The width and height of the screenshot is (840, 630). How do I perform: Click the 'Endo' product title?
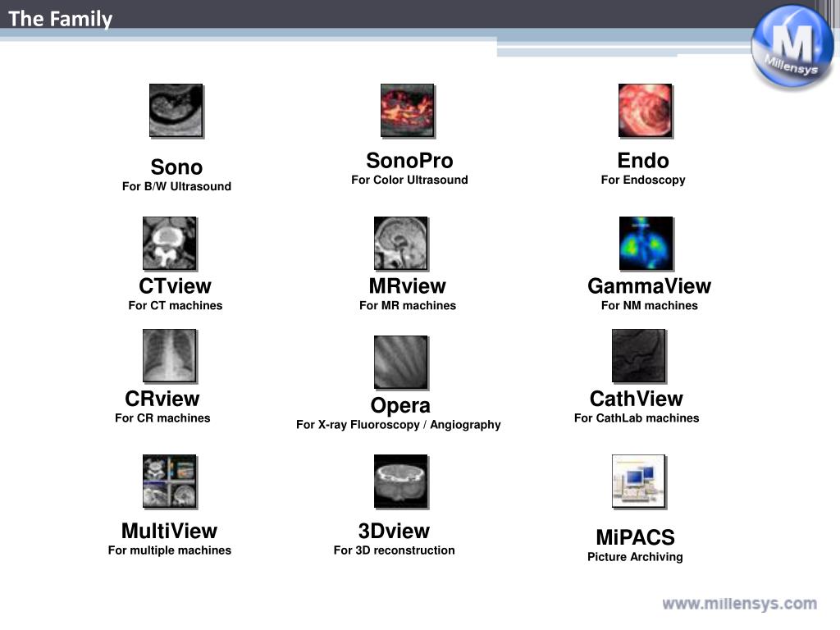click(643, 161)
